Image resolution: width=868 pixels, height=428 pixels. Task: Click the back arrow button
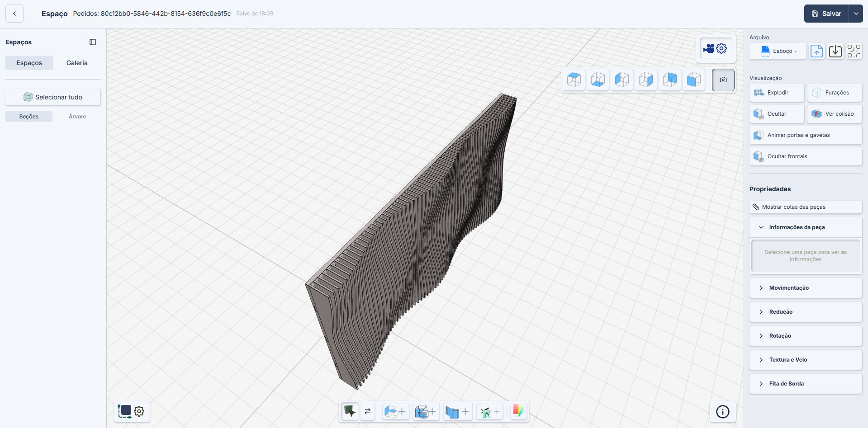pos(14,14)
